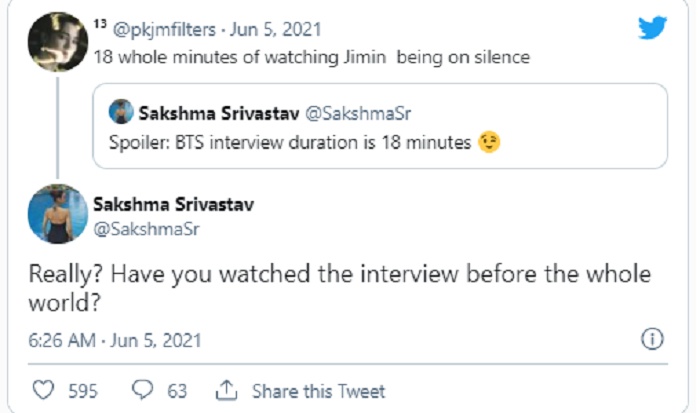View the 595 likes count
This screenshot has width=700, height=413.
(x=82, y=390)
